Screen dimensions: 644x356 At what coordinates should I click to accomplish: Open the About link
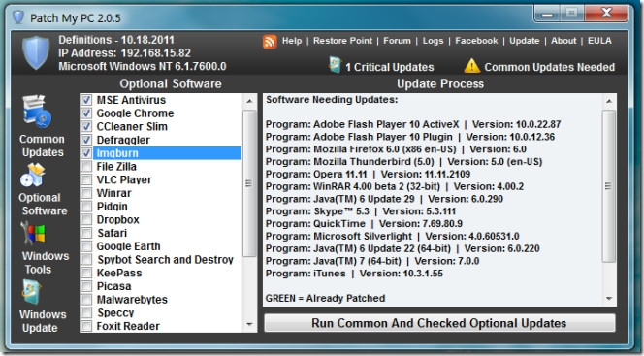[x=563, y=41]
